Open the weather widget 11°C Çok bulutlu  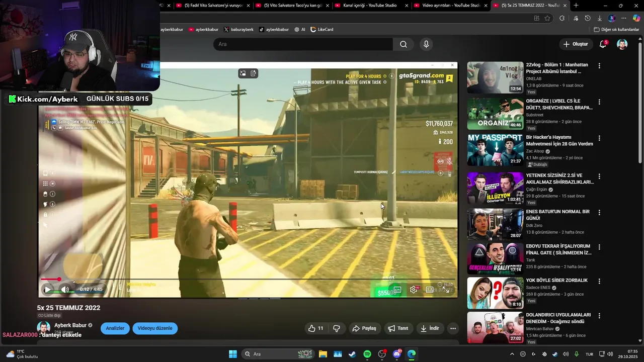[x=21, y=354]
